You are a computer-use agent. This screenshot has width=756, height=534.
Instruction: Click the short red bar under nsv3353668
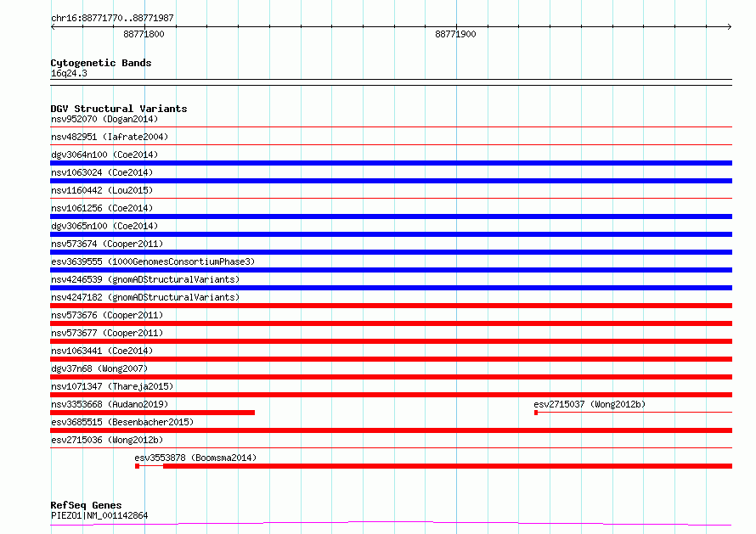click(152, 413)
